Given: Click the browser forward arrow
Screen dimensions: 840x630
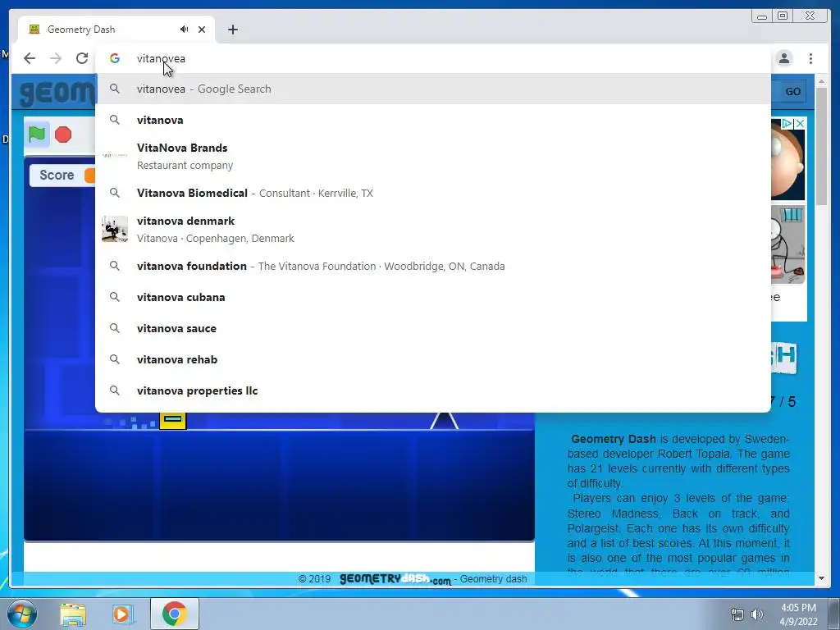Looking at the screenshot, I should [56, 58].
